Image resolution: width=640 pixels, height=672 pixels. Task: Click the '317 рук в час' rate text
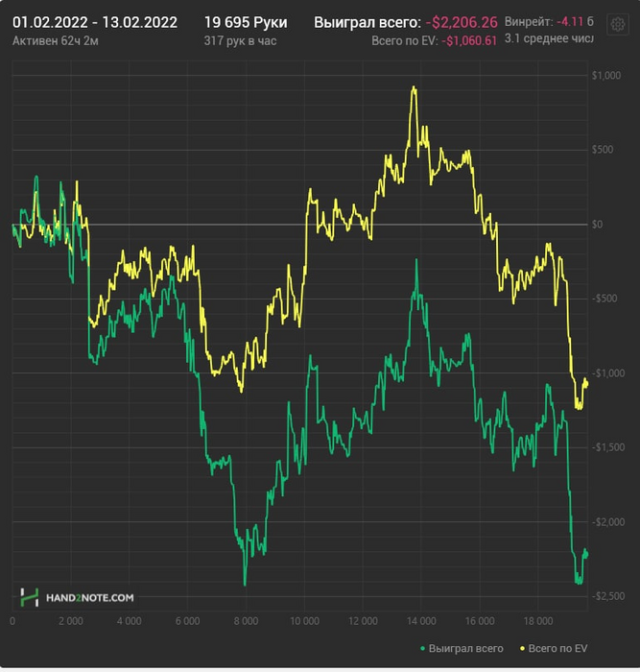click(x=240, y=40)
